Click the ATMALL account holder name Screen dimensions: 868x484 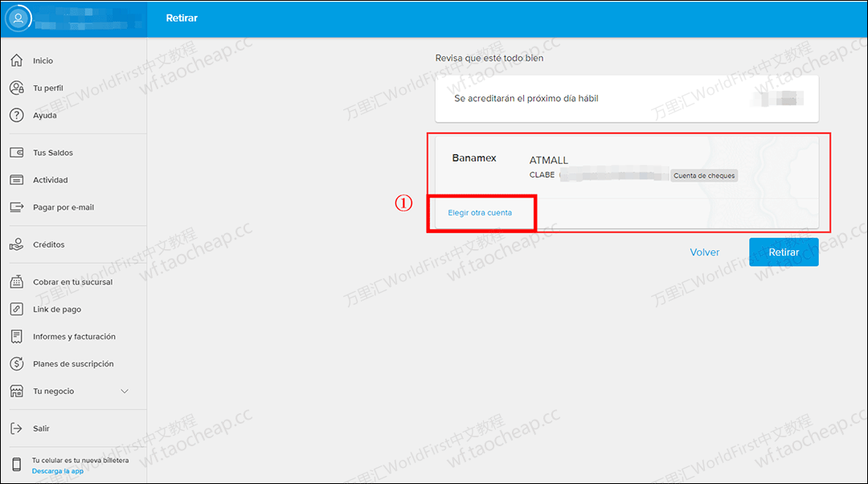(549, 160)
